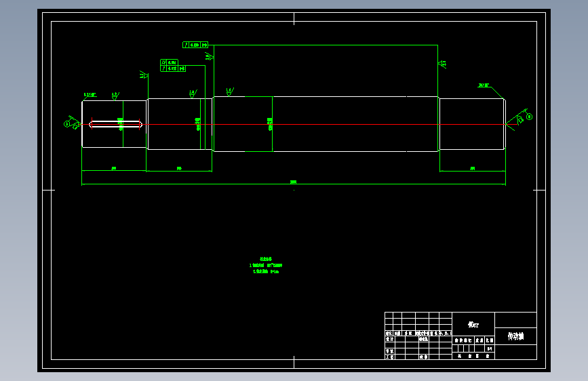Select the red shaft centerline
The width and height of the screenshot is (588, 381).
click(298, 124)
